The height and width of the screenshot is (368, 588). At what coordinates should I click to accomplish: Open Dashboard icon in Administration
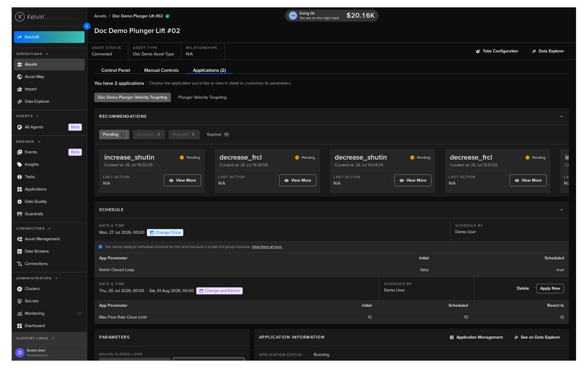(20, 326)
